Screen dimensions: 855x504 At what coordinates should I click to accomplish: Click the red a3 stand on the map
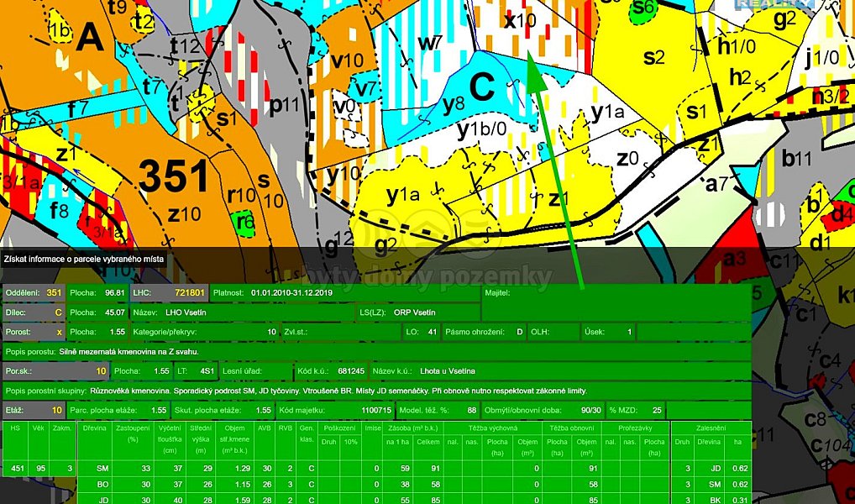(x=734, y=259)
